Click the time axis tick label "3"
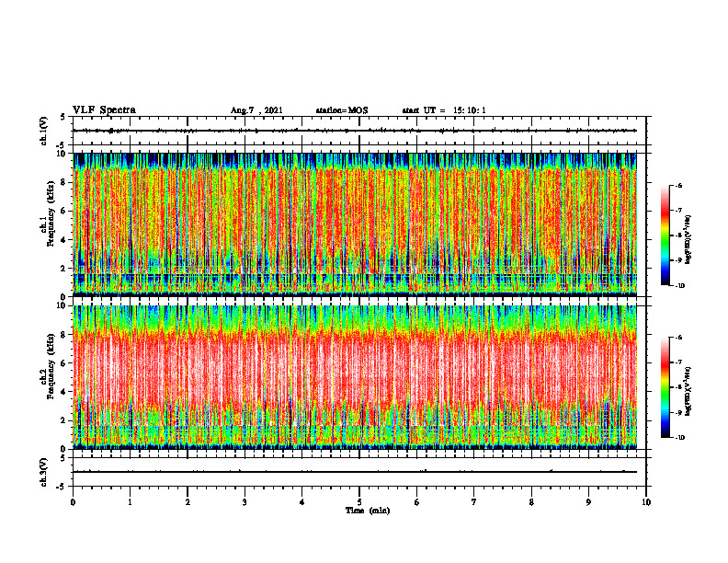 pyautogui.click(x=245, y=502)
